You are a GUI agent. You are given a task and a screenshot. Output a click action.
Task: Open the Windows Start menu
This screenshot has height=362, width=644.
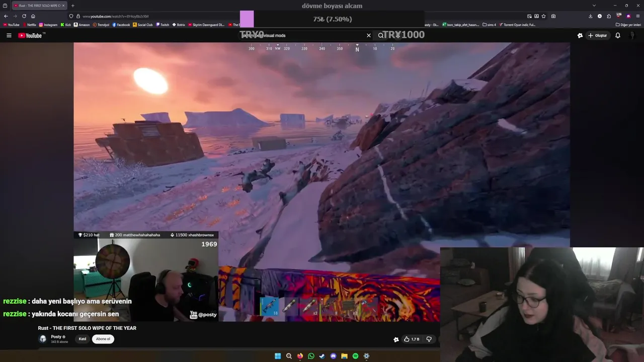pyautogui.click(x=278, y=356)
